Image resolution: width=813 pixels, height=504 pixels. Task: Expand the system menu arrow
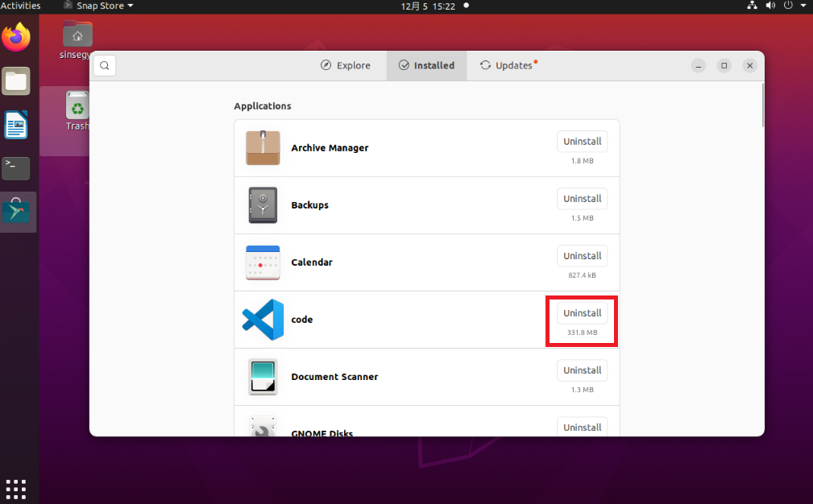click(803, 6)
